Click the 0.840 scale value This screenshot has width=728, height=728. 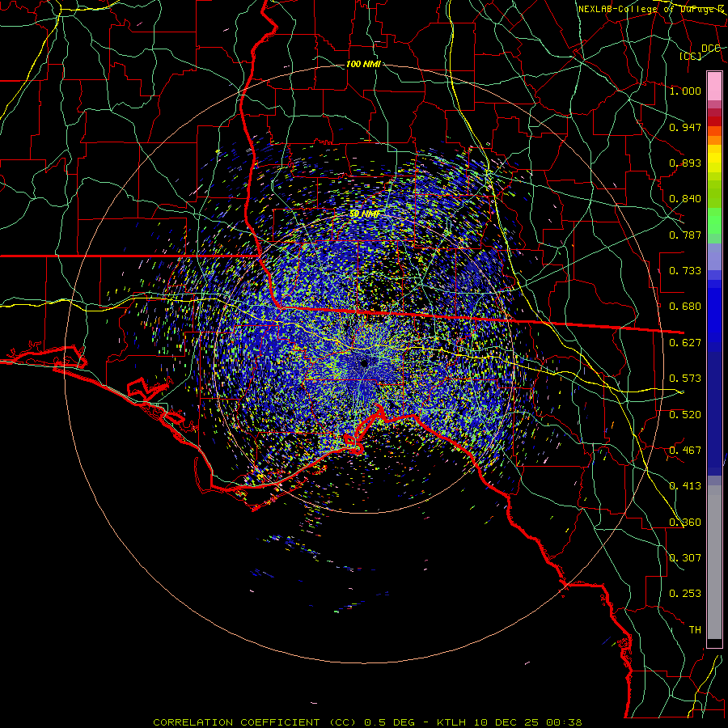[x=685, y=199]
